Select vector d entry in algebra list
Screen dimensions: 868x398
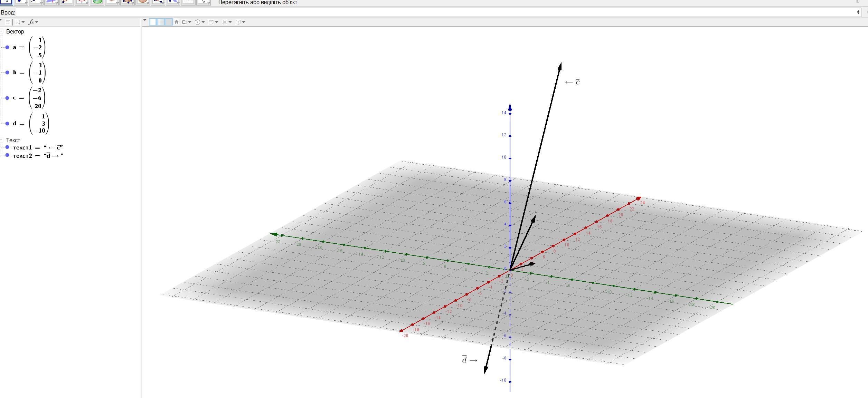tap(31, 124)
